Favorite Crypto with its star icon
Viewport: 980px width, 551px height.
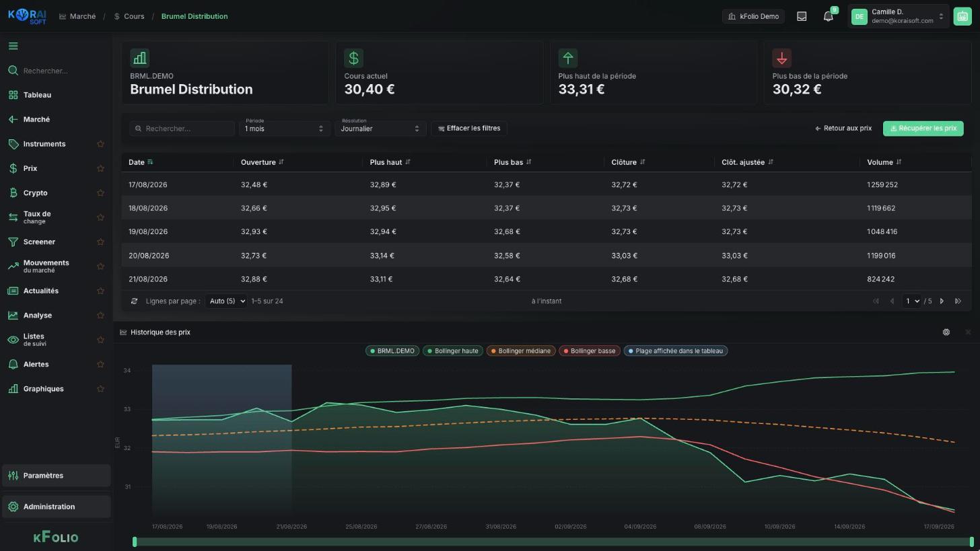click(x=100, y=193)
